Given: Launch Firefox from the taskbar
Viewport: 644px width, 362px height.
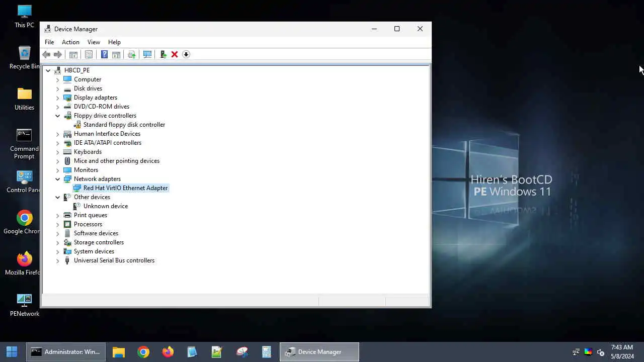Looking at the screenshot, I should click(168, 352).
